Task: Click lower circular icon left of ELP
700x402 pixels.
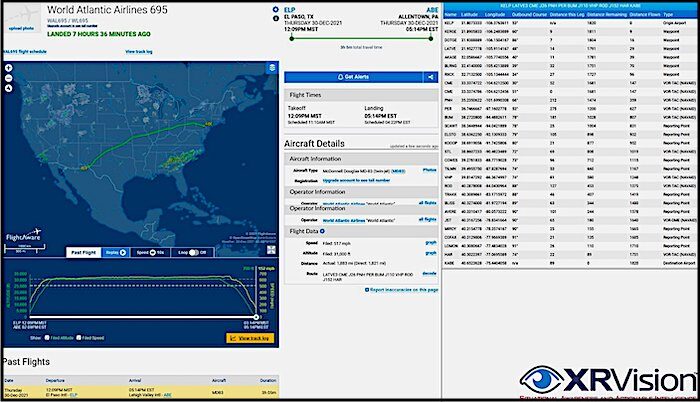Action: point(275,18)
